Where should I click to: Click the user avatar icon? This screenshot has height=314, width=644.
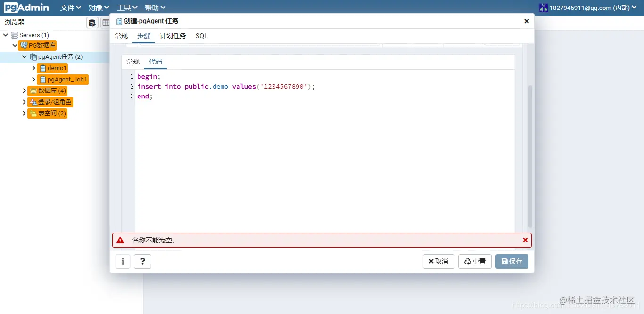pyautogui.click(x=544, y=8)
